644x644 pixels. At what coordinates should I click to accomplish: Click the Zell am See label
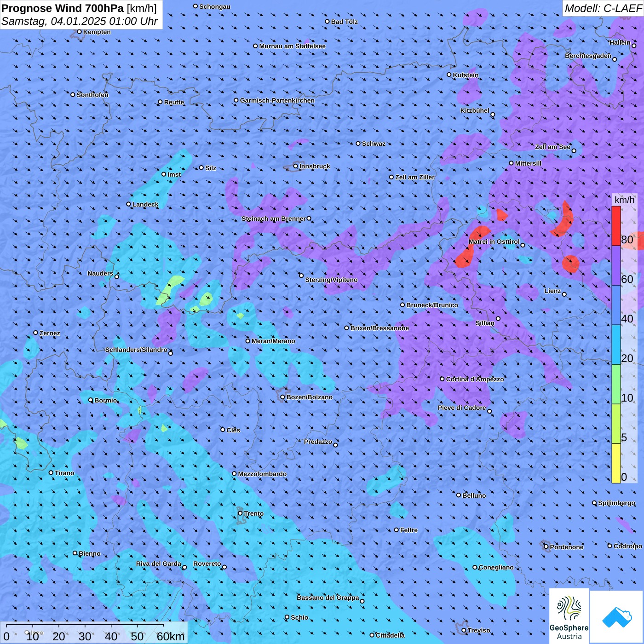[x=552, y=147]
